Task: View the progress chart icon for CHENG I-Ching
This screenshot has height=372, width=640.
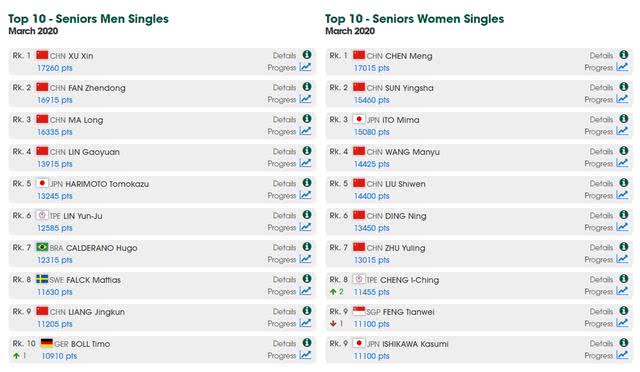Action: [x=622, y=291]
